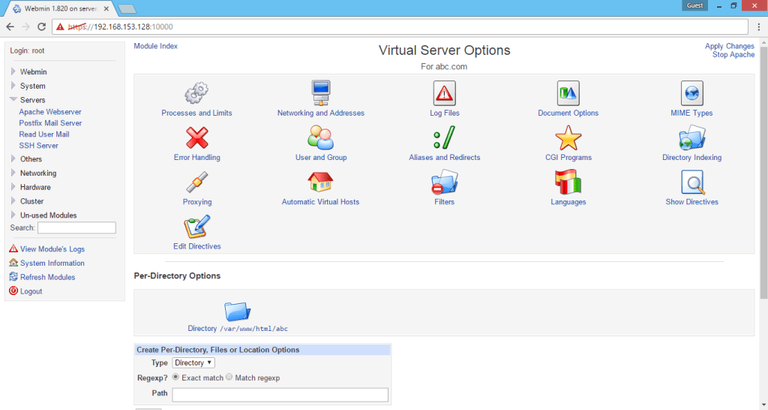768x410 pixels.
Task: Open Read User Mail in the sidebar
Action: 44,134
